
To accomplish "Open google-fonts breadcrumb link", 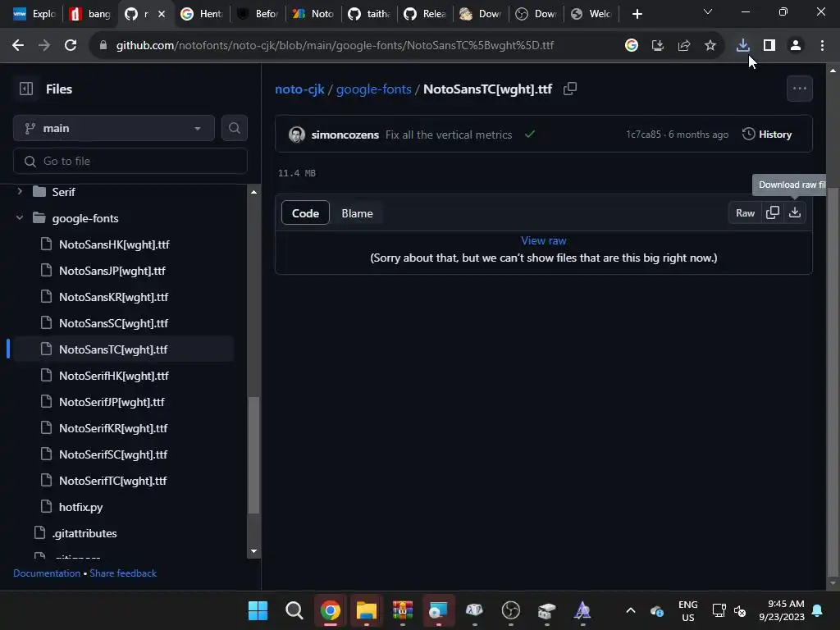I will tap(373, 89).
